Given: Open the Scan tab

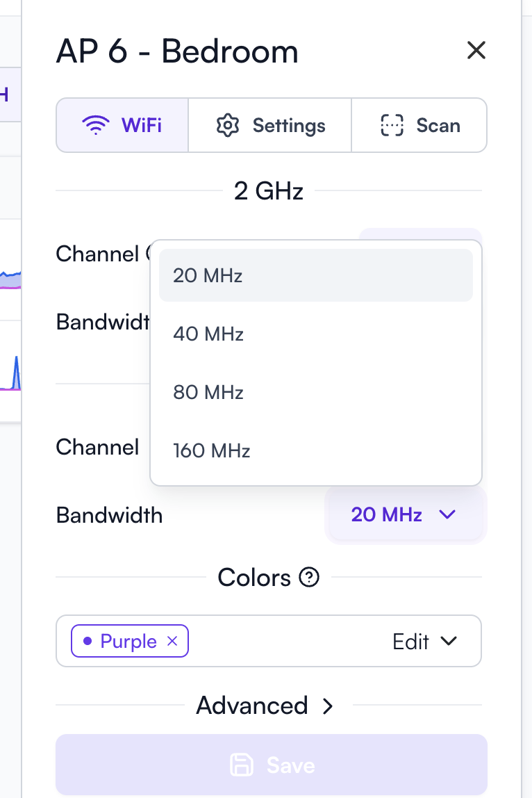Looking at the screenshot, I should (x=419, y=125).
